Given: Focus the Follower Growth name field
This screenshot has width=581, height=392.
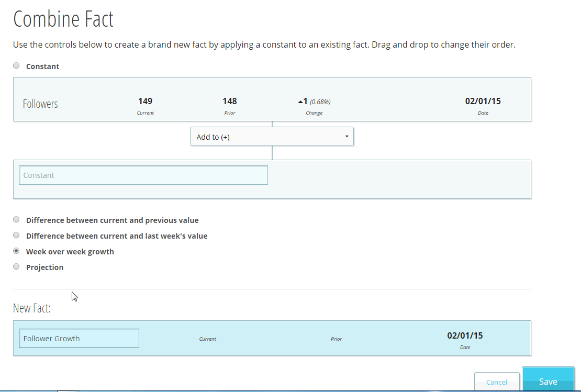Looking at the screenshot, I should (79, 339).
